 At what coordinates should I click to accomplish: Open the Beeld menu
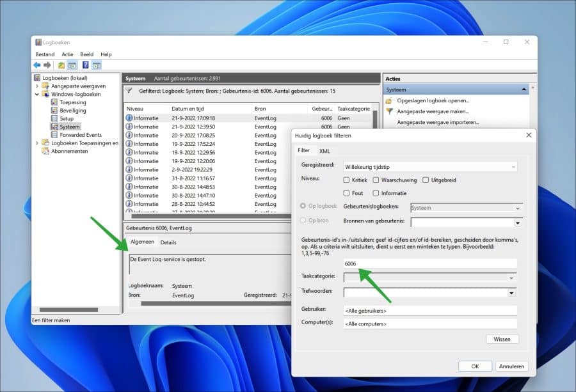(86, 54)
